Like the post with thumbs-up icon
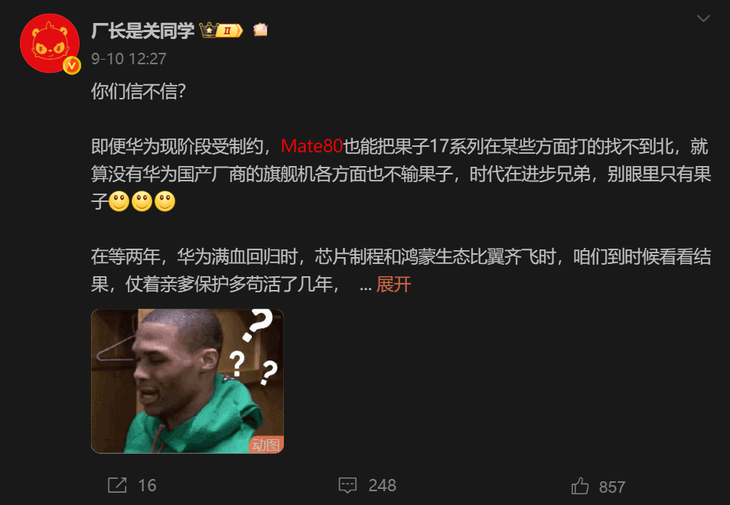The height and width of the screenshot is (505, 730). (580, 486)
